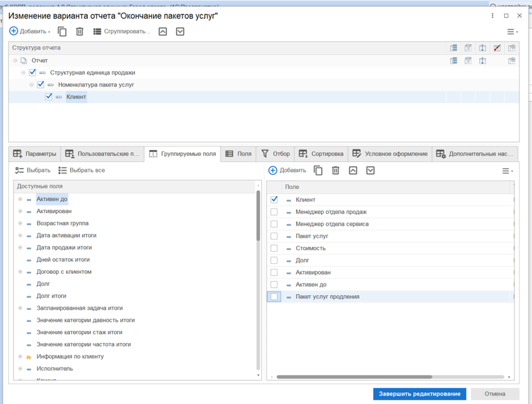Image resolution: width=532 pixels, height=404 pixels.
Task: Click the settings icon in Отчет row
Action: (x=512, y=61)
